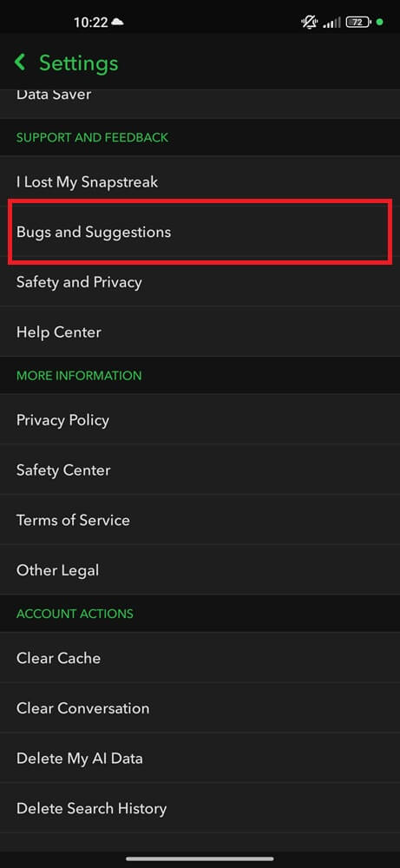Tap the bottom home gesture bar
The image size is (400, 868).
[x=200, y=858]
